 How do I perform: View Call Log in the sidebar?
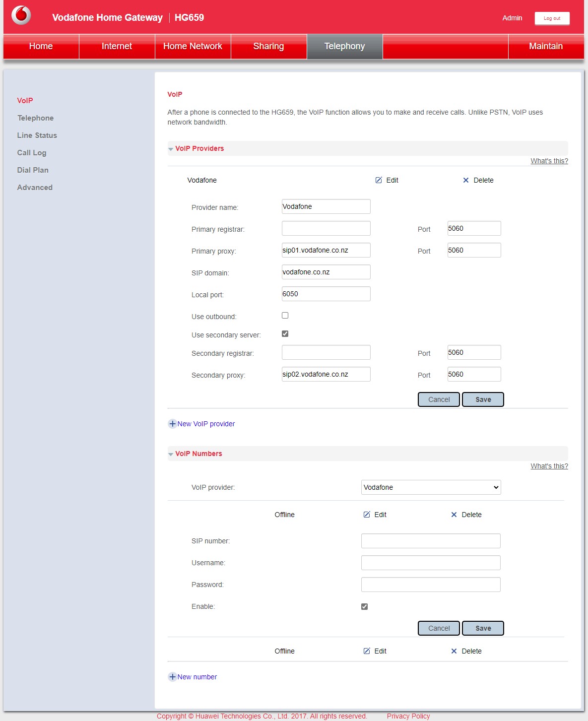pos(32,153)
